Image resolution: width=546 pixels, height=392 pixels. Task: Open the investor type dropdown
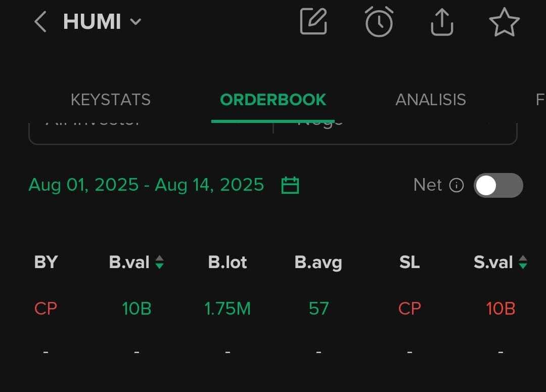[151, 128]
